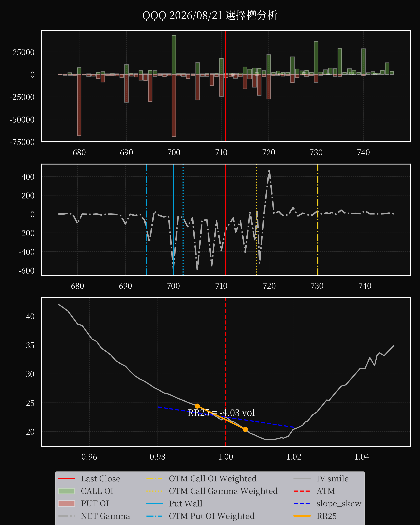420x525 pixels.
Task: Click the "40" y-axis label on IV chart
Action: point(30,316)
